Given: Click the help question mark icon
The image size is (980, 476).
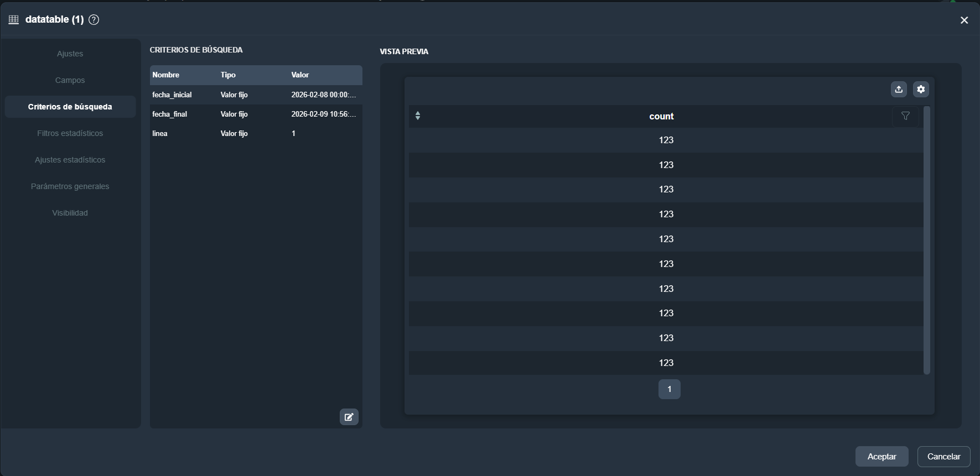Looking at the screenshot, I should (94, 20).
